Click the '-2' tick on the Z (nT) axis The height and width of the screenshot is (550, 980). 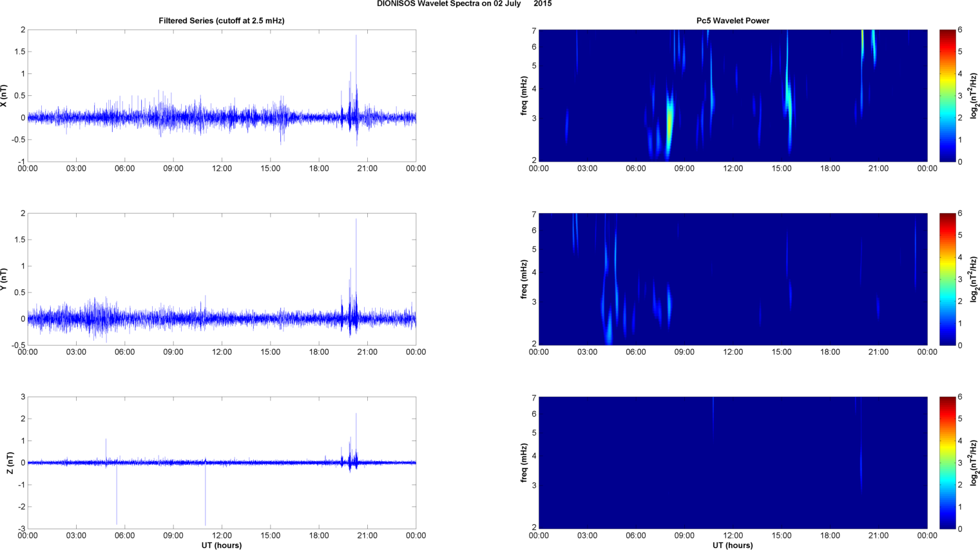21,507
